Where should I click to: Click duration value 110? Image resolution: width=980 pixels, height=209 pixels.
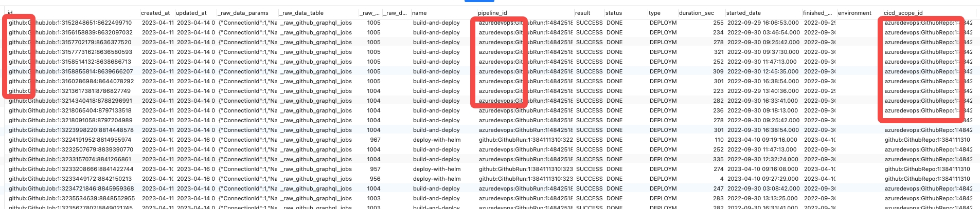coord(719,140)
